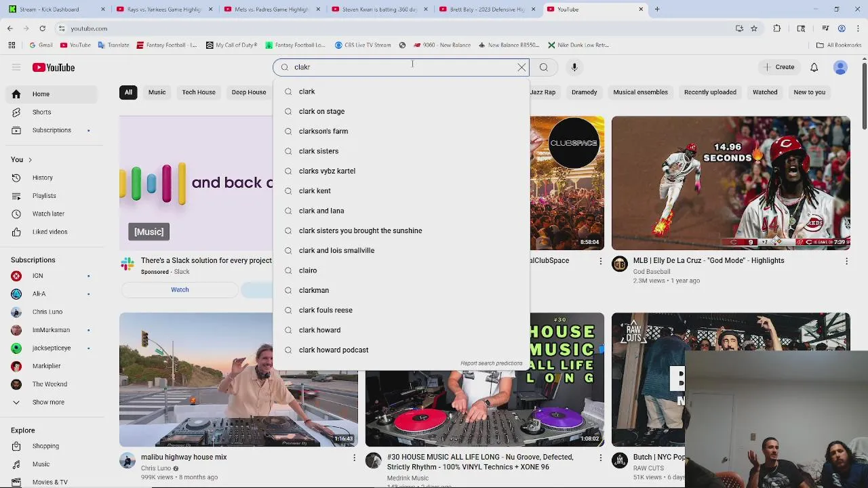Click the Create button
The width and height of the screenshot is (868, 488).
pyautogui.click(x=778, y=67)
